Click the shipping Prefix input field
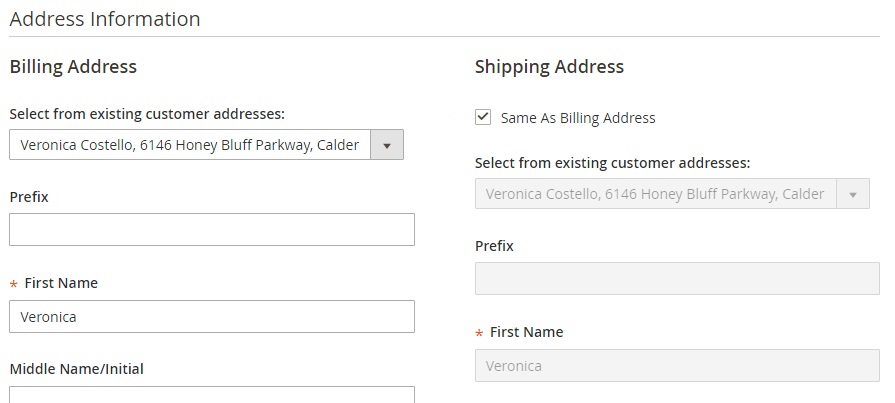Screen dimensions: 895x403 coord(677,278)
